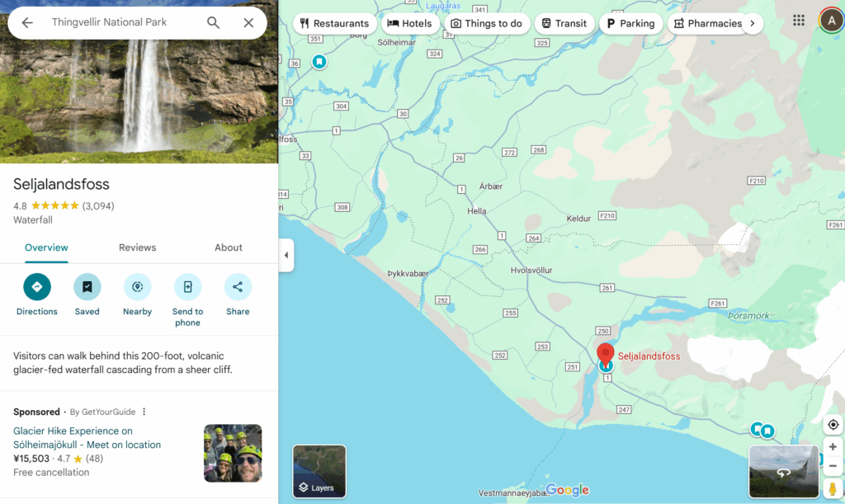Zoom in the map with plus button
The image size is (845, 504).
click(x=833, y=447)
